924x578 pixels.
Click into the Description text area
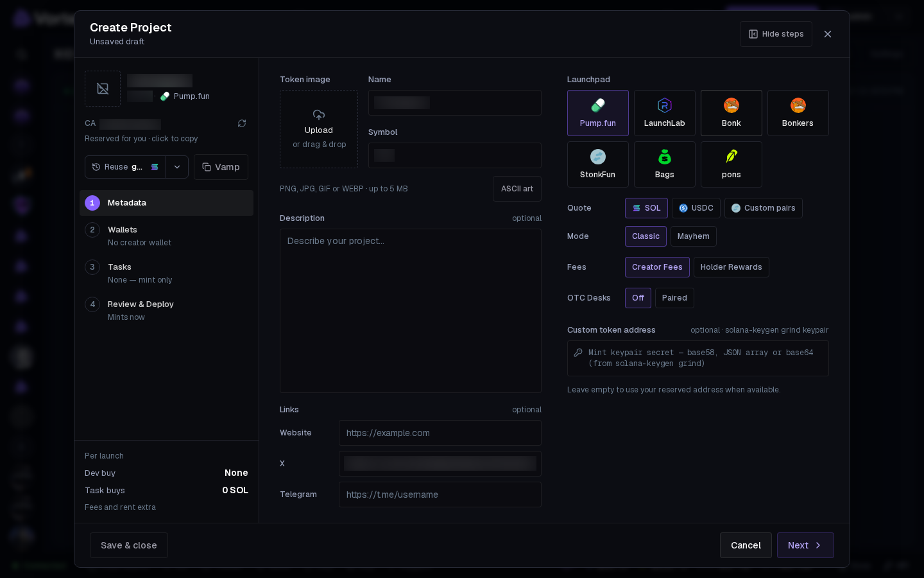pos(411,311)
